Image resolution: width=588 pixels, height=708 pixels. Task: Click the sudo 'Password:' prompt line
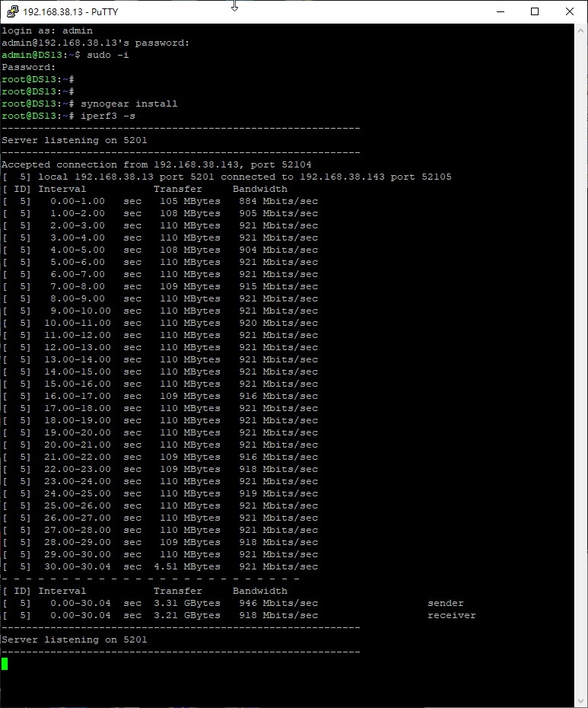coord(28,67)
